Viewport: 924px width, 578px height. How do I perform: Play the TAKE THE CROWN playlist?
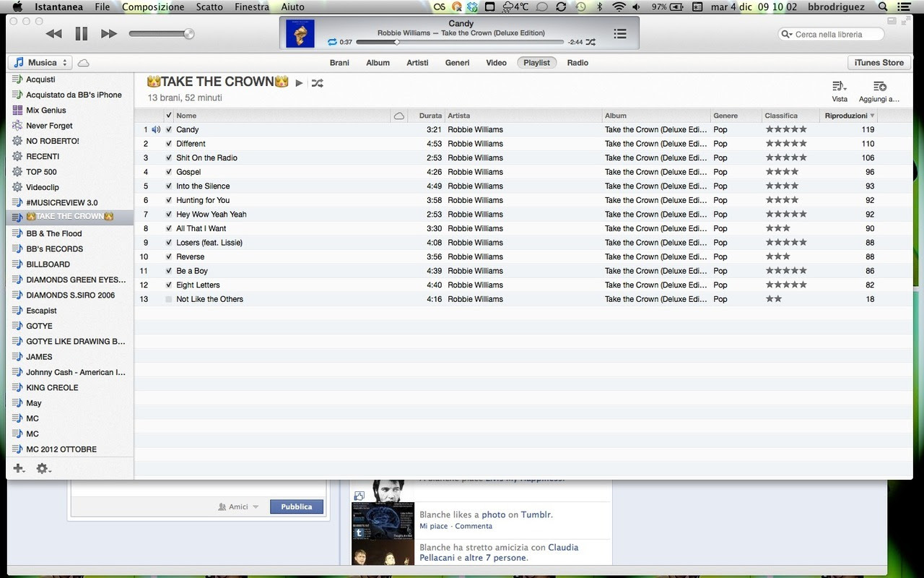(x=299, y=83)
